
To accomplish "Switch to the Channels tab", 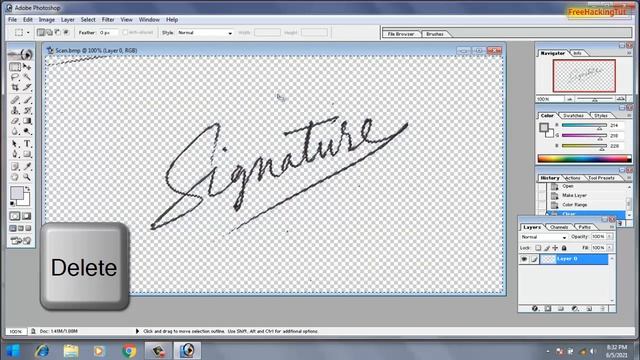I will coord(559,227).
